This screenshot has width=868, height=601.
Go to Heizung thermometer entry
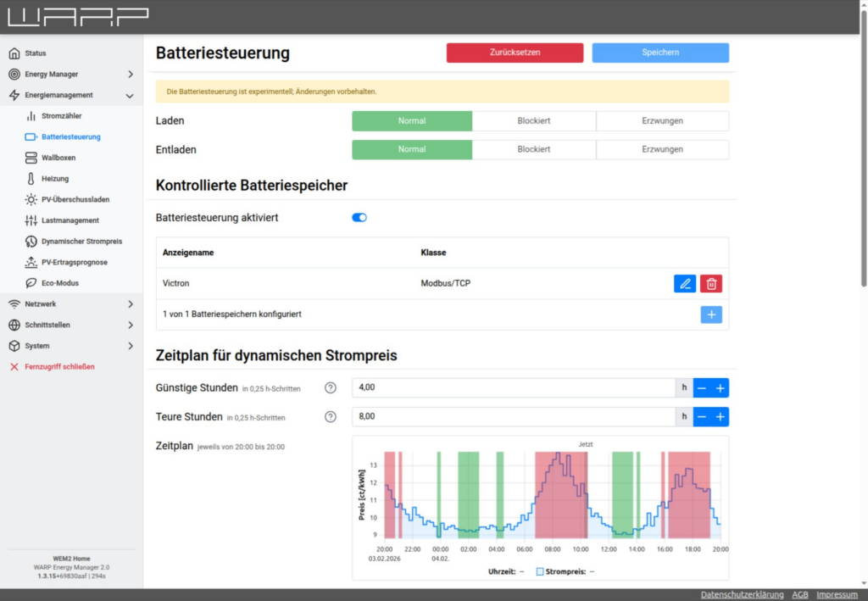[x=55, y=179]
